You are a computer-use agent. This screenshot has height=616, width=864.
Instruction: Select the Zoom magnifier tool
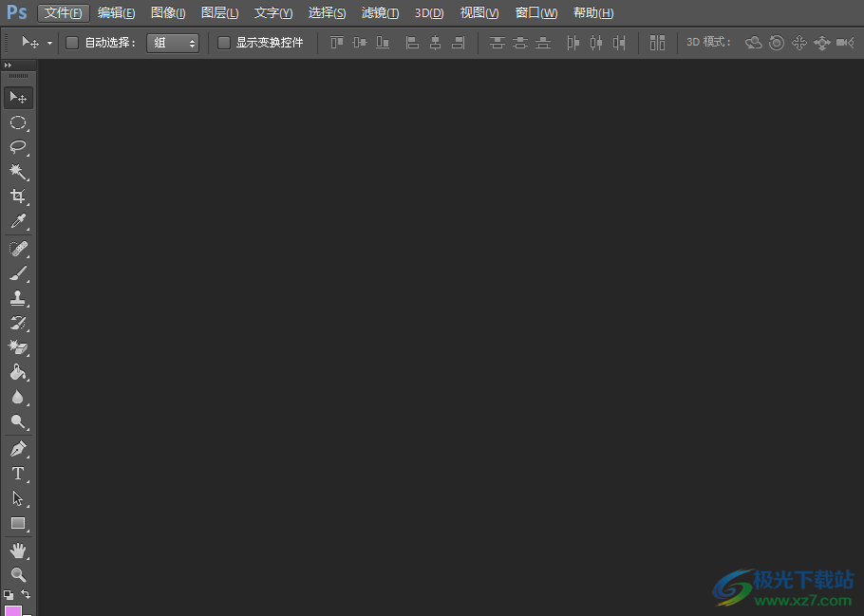pos(18,574)
